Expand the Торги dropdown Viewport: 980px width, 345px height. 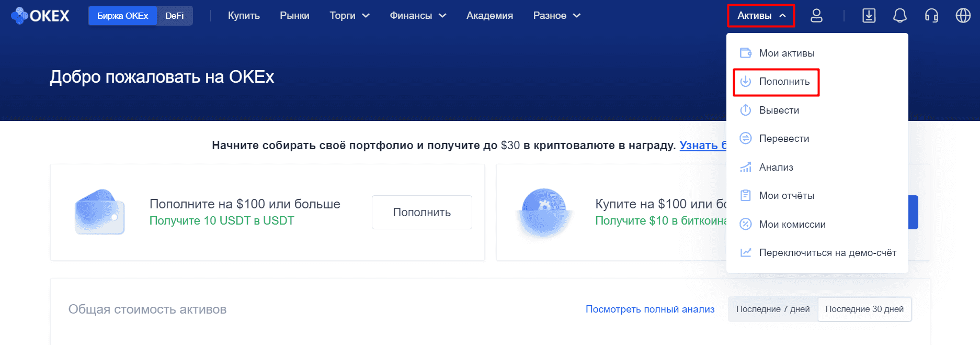349,16
